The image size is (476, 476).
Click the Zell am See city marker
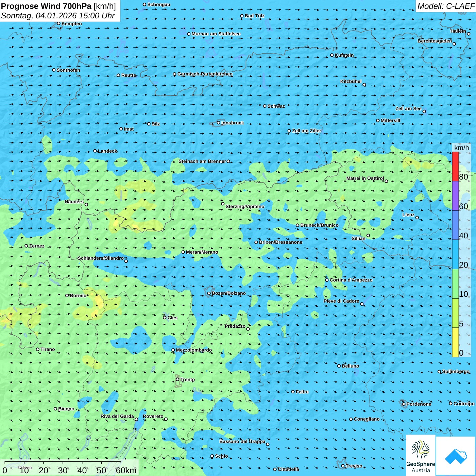pyautogui.click(x=424, y=111)
